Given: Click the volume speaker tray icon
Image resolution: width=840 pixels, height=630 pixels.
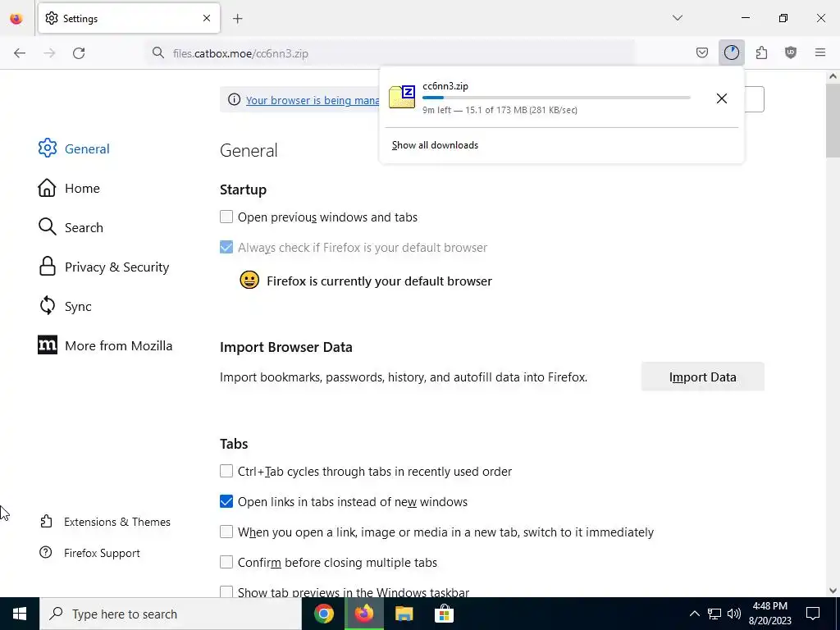Looking at the screenshot, I should tap(734, 614).
